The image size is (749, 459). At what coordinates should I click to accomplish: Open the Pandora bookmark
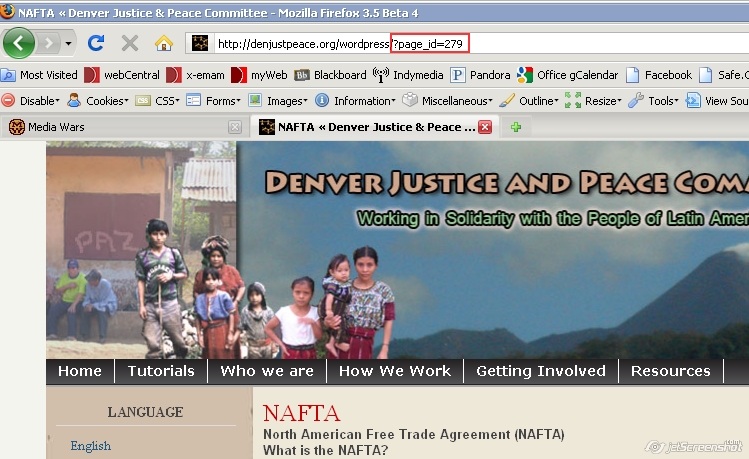coord(480,75)
